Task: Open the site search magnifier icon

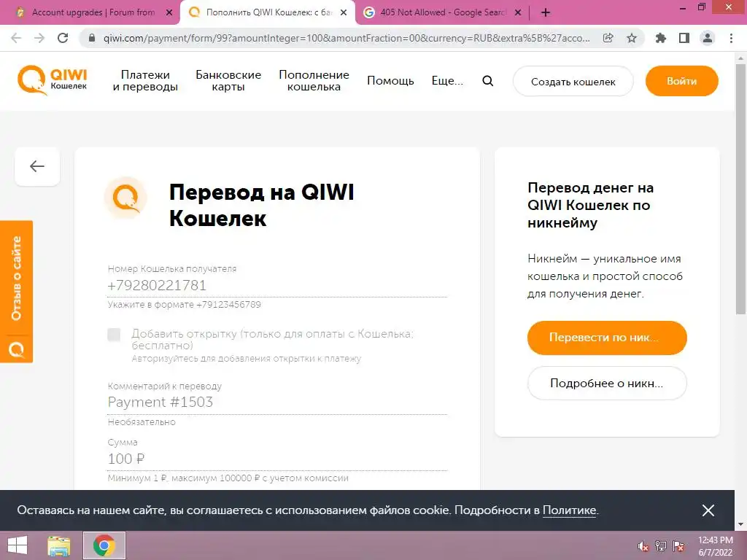Action: coord(487,81)
